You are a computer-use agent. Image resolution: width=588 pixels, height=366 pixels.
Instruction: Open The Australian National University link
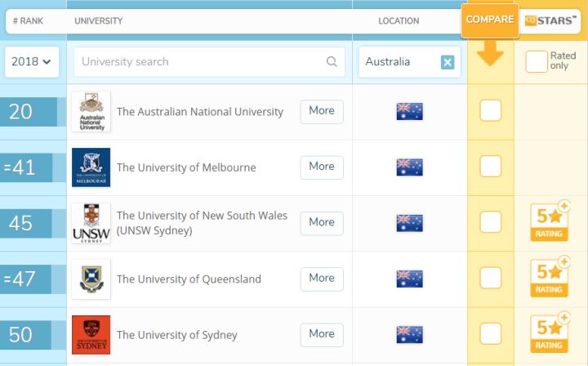(200, 112)
